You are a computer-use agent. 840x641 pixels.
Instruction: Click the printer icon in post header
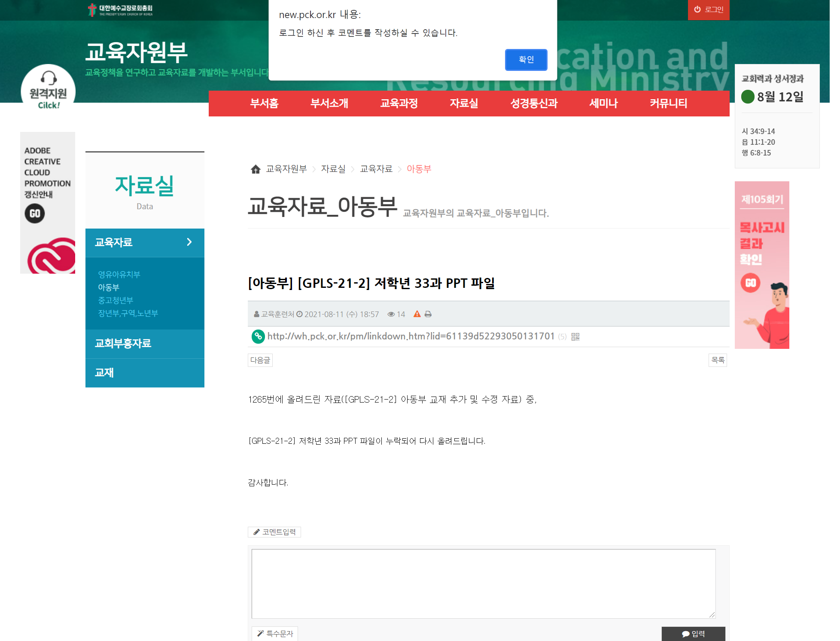click(428, 314)
